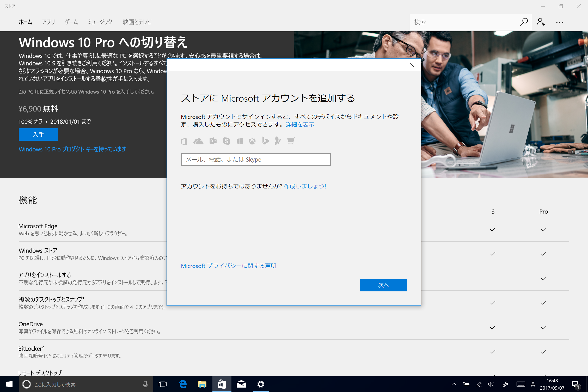Click the Bing icon in the dialog

pyautogui.click(x=265, y=141)
